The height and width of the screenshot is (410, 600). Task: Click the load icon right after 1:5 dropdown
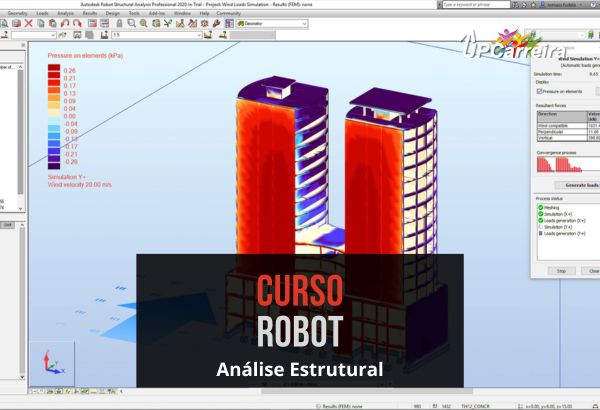pos(208,35)
